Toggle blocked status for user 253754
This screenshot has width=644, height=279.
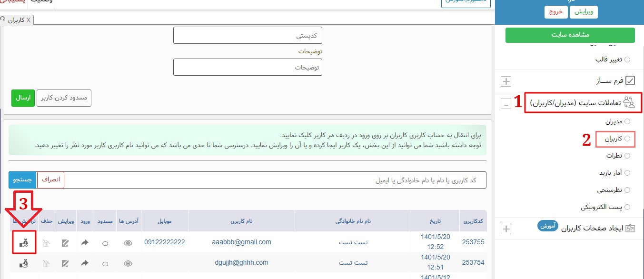pyautogui.click(x=105, y=263)
